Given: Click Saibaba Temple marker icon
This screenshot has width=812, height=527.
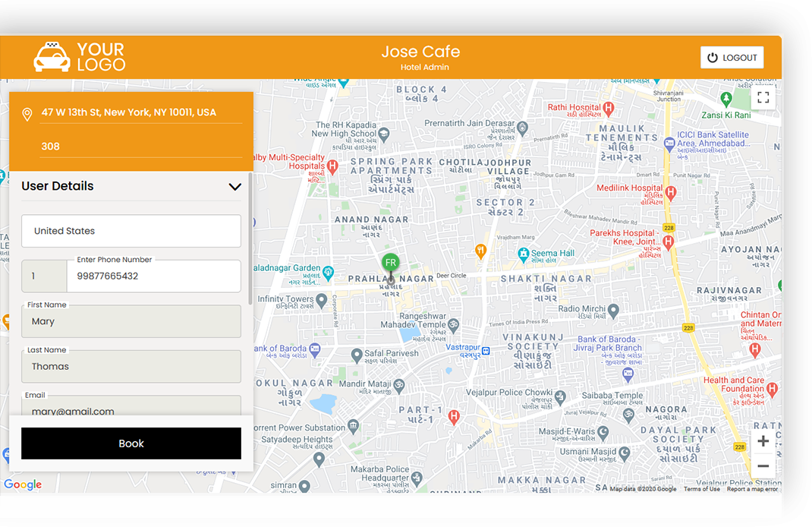Looking at the screenshot, I should pos(628,414).
